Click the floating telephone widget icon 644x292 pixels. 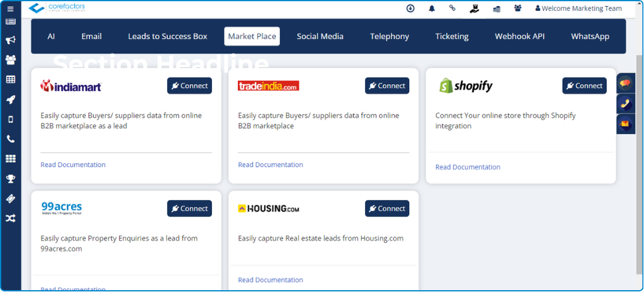pos(626,104)
